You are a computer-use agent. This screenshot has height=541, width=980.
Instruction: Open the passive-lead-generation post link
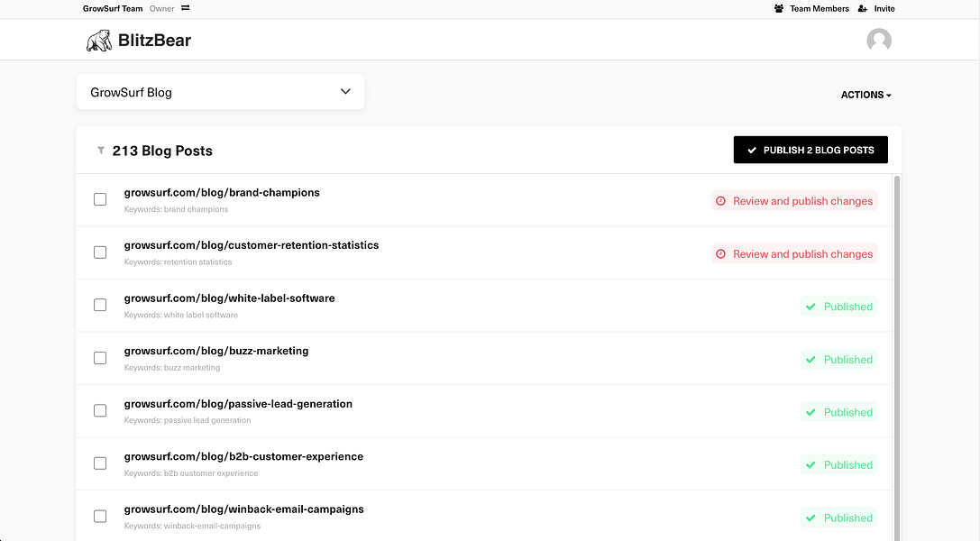[x=238, y=404]
